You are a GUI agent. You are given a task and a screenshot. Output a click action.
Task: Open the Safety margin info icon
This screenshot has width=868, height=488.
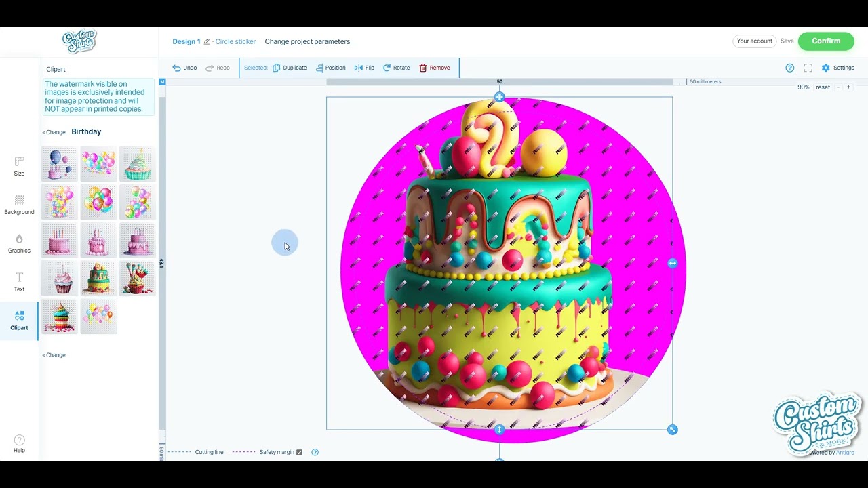[315, 452]
